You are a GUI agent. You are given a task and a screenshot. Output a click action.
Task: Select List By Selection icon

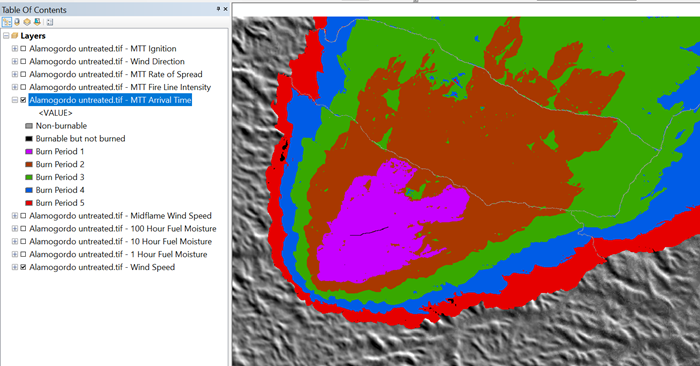37,22
